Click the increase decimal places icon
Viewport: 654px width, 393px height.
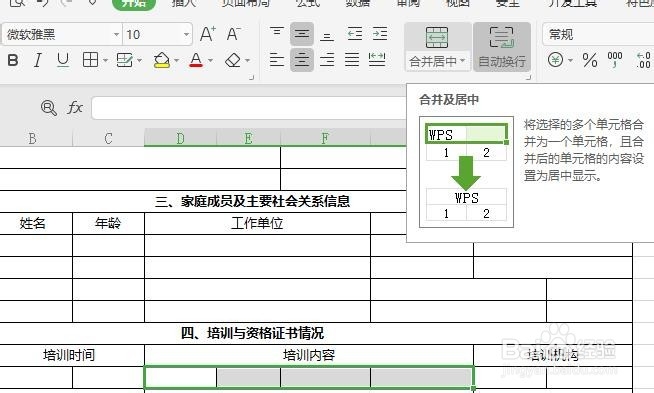coord(644,60)
